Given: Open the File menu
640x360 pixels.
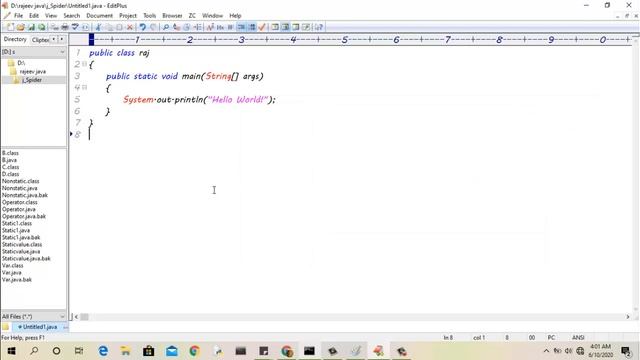Looking at the screenshot, I should pos(18,16).
